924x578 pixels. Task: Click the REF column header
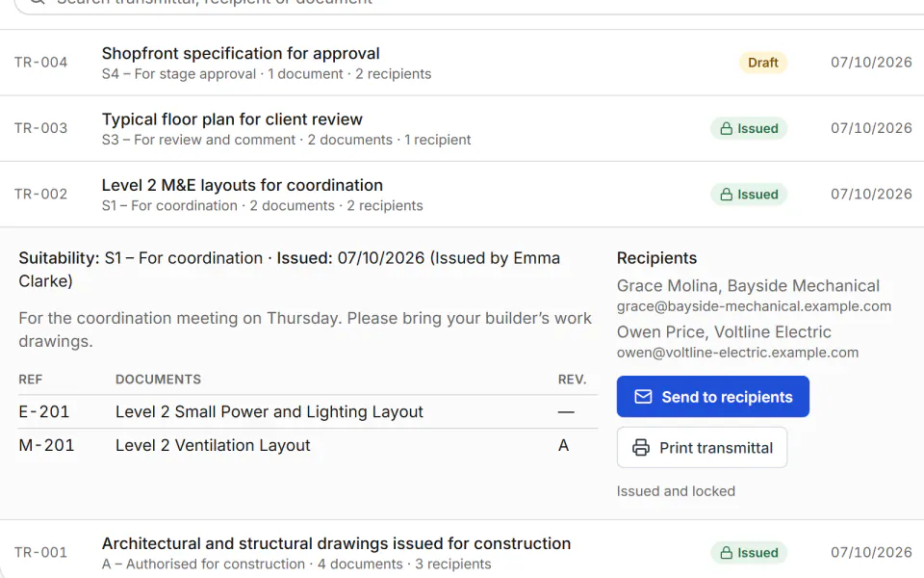[x=31, y=380]
